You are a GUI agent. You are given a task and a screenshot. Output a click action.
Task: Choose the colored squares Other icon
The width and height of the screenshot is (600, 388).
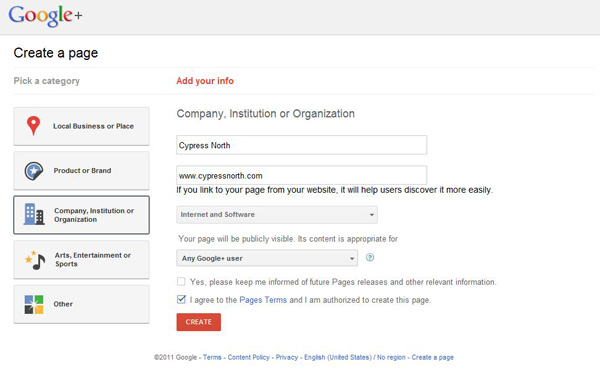coord(34,304)
